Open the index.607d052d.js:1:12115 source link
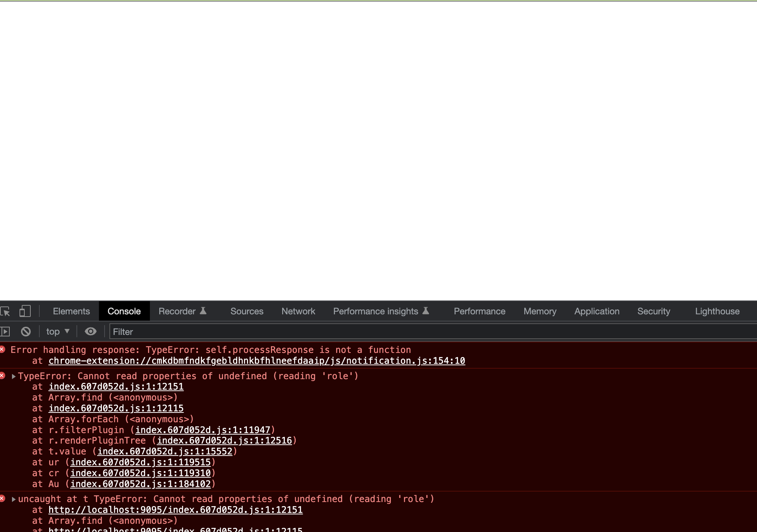757x532 pixels. [116, 408]
